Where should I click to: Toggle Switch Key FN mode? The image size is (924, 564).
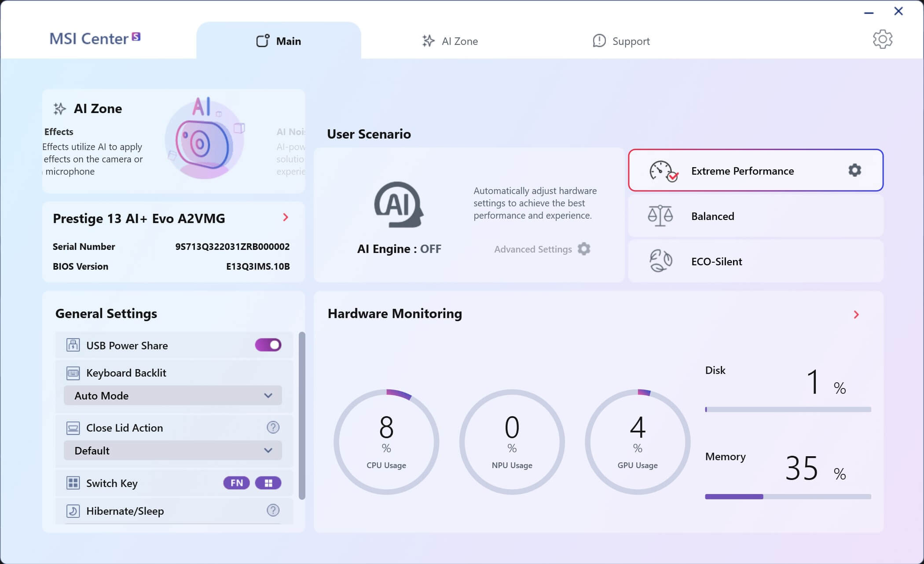coord(236,483)
